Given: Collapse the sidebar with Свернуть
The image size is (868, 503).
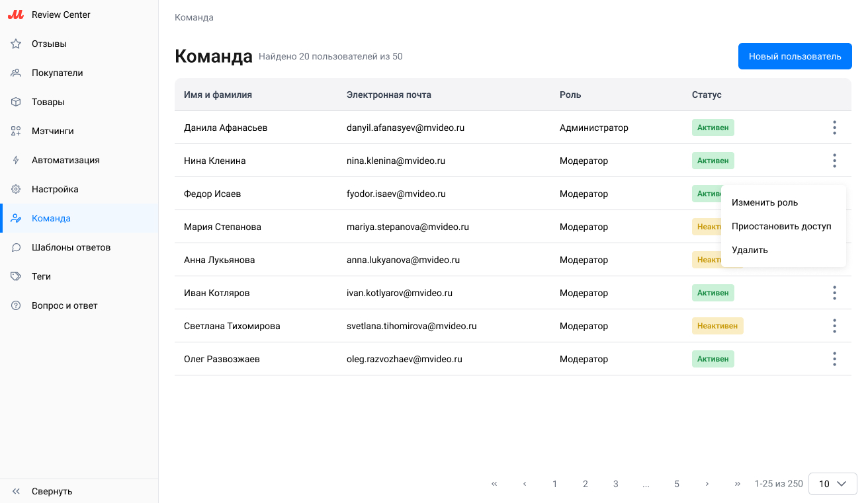Looking at the screenshot, I should click(x=79, y=491).
